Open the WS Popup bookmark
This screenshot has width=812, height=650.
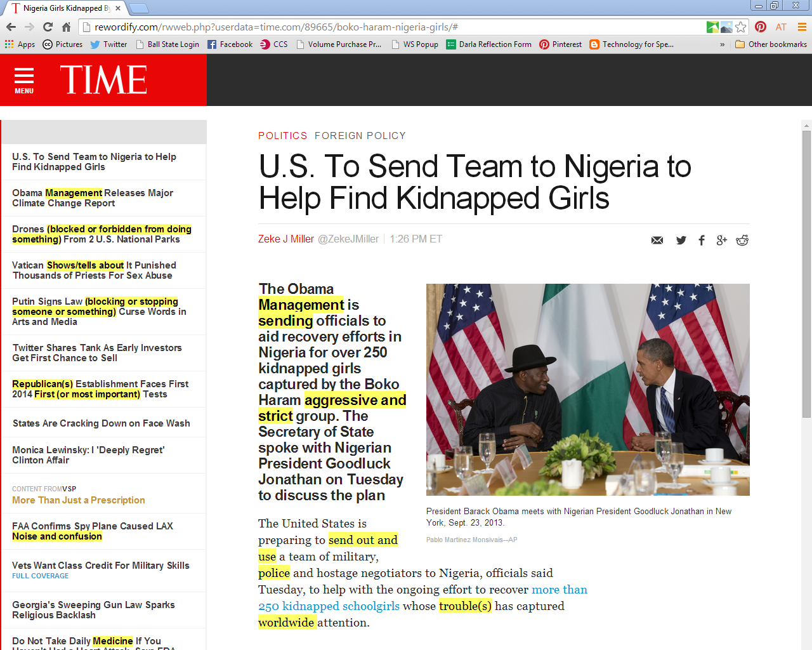tap(415, 44)
